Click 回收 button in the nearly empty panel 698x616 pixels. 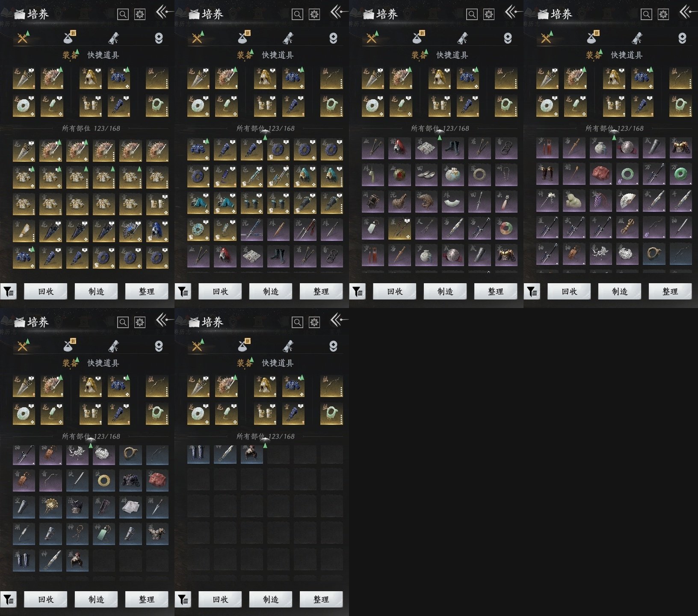(x=220, y=599)
